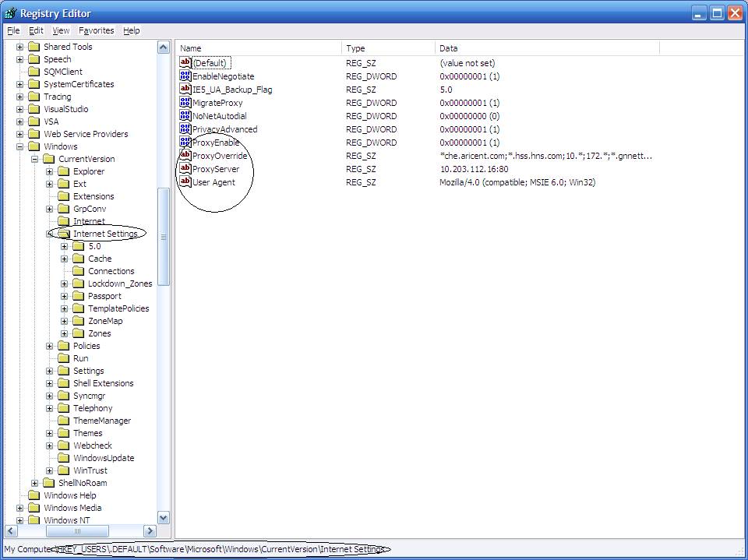The image size is (748, 560).
Task: Click the folder icon of Shared Tools
Action: tap(34, 47)
